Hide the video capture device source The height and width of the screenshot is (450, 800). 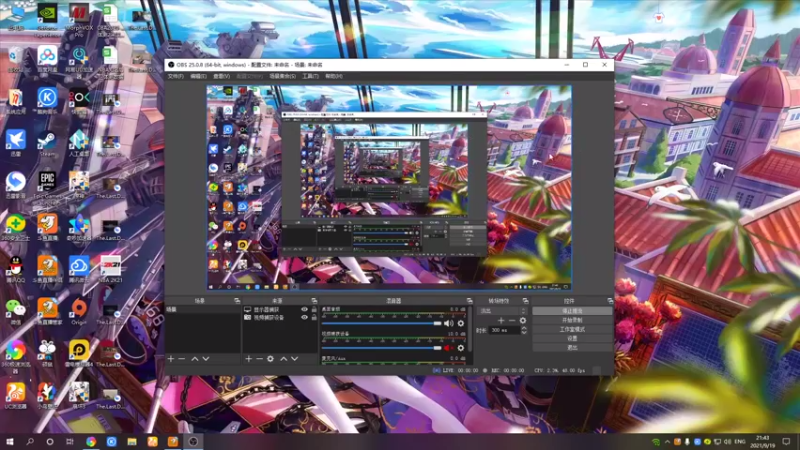(x=305, y=317)
